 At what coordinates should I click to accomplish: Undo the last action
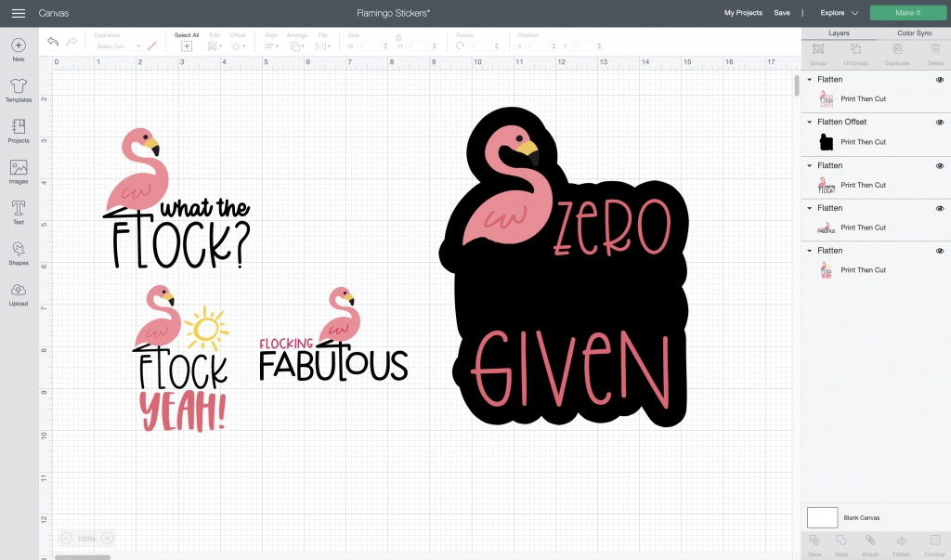coord(53,41)
